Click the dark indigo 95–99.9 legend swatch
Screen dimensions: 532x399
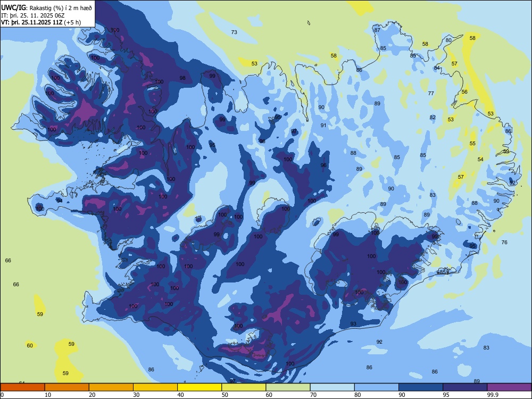[465, 387]
